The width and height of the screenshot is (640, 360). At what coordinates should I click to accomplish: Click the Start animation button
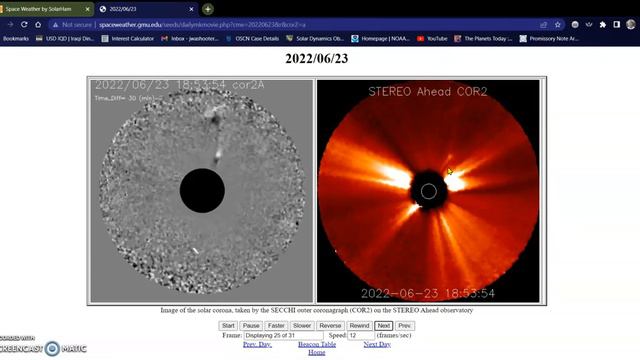[x=228, y=326]
